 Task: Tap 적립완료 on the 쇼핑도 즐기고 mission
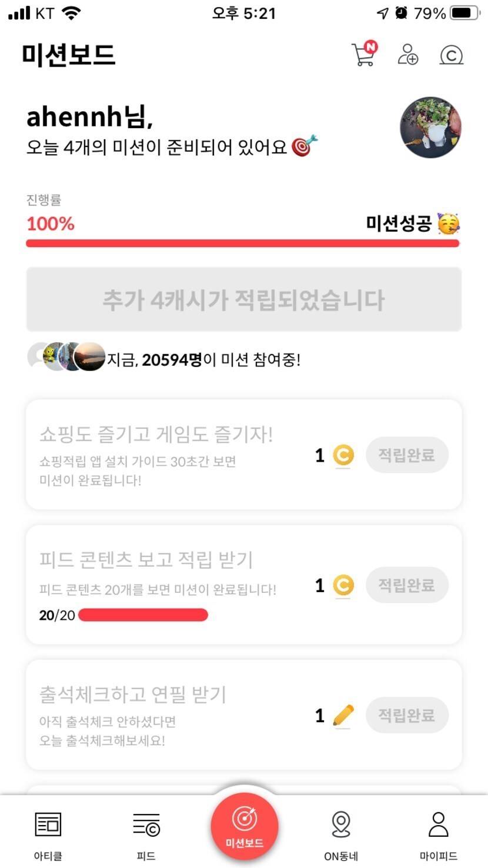pyautogui.click(x=407, y=455)
